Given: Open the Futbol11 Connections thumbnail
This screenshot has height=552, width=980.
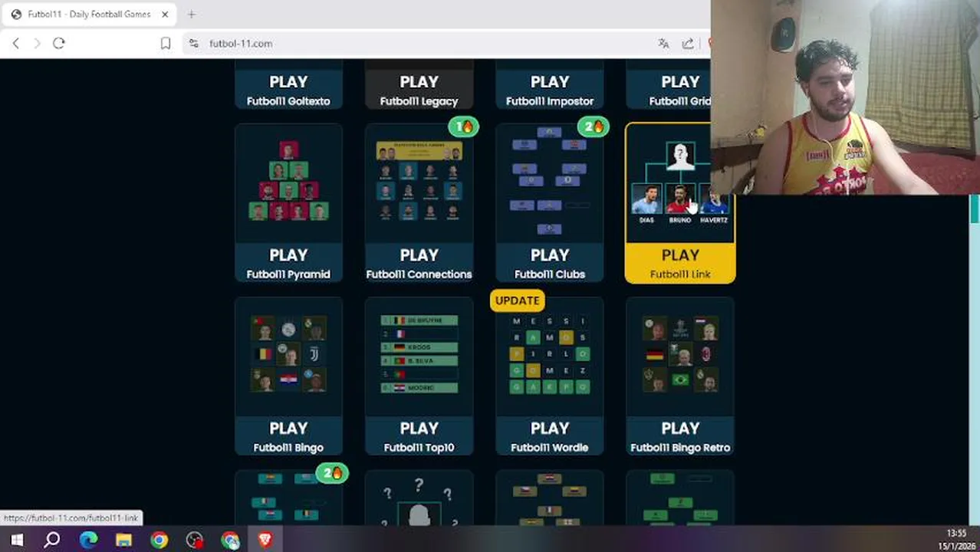Looking at the screenshot, I should (419, 182).
